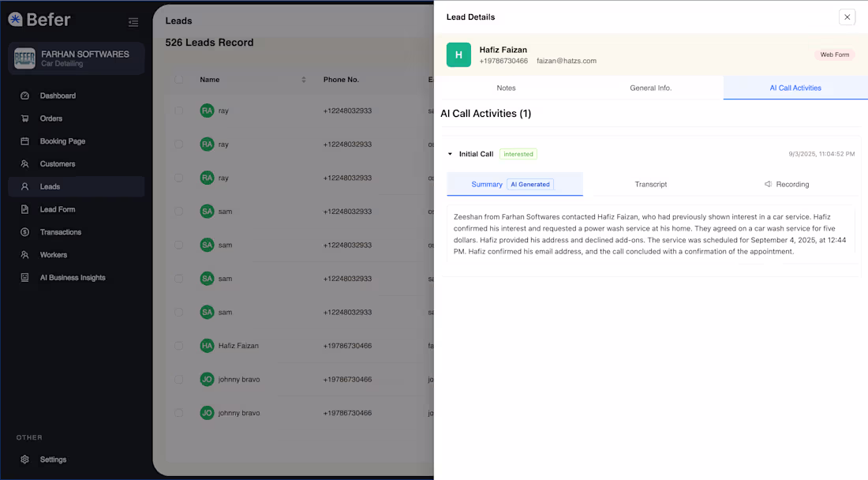
Task: Open Settings under Other
Action: pos(77,459)
